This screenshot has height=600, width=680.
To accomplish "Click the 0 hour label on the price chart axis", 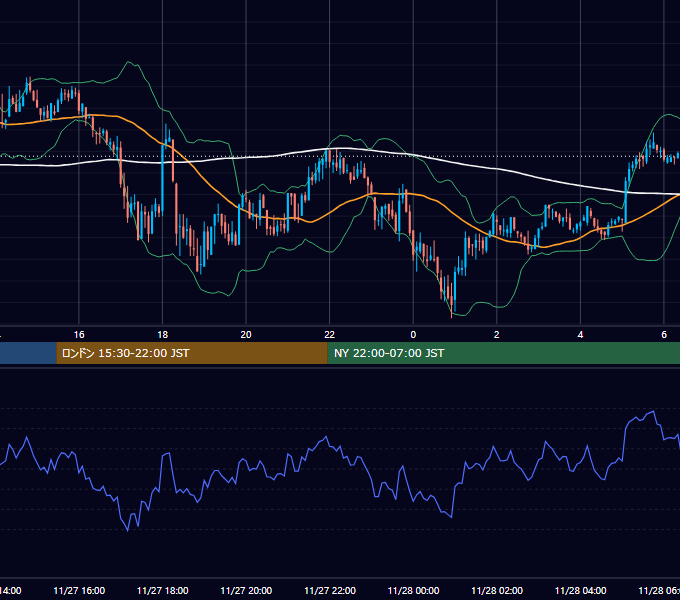I will pos(413,335).
